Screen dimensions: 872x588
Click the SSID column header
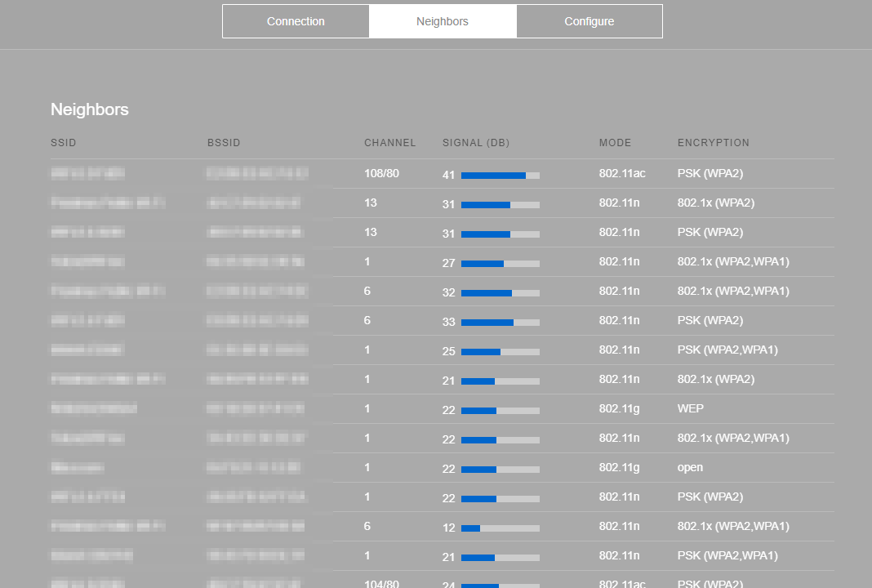[x=64, y=143]
